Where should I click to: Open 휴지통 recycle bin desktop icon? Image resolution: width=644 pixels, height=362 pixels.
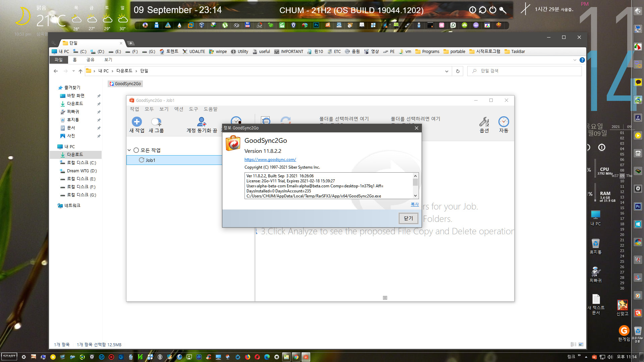[596, 246]
